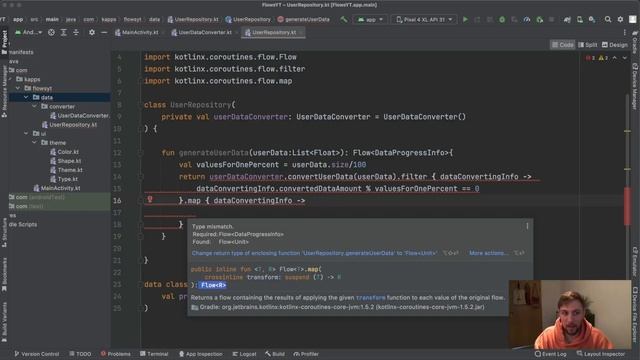Click the red error stripe marker in scrollbar
This screenshot has width=640, height=360.
tap(627, 206)
